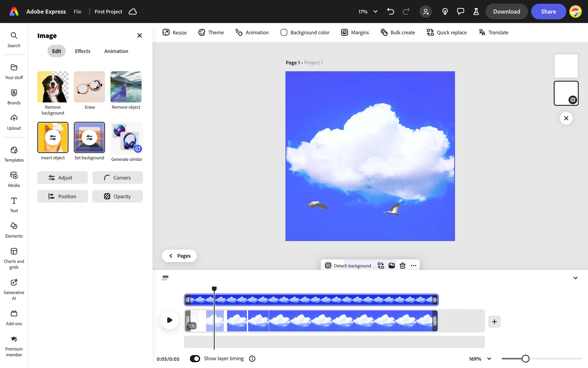Click the lightbulb tips icon

(x=445, y=12)
